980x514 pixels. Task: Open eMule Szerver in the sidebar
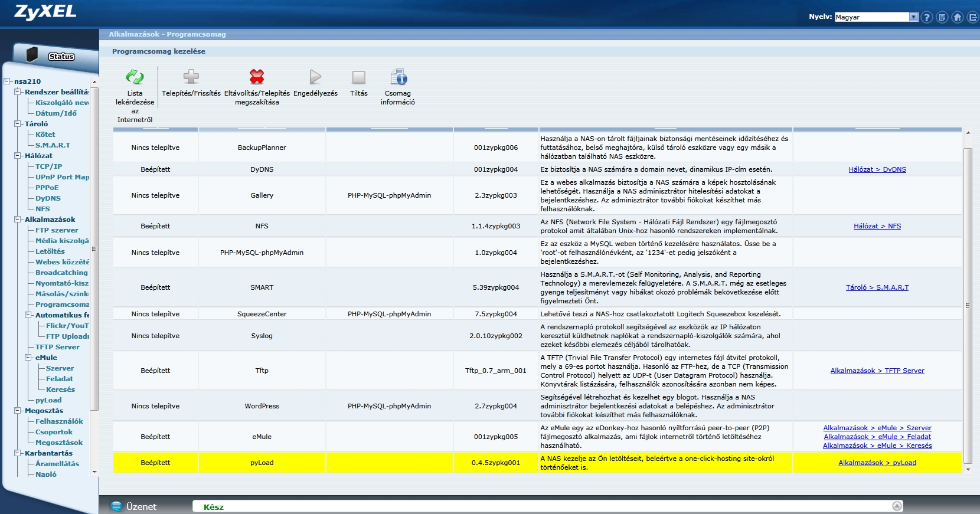60,368
